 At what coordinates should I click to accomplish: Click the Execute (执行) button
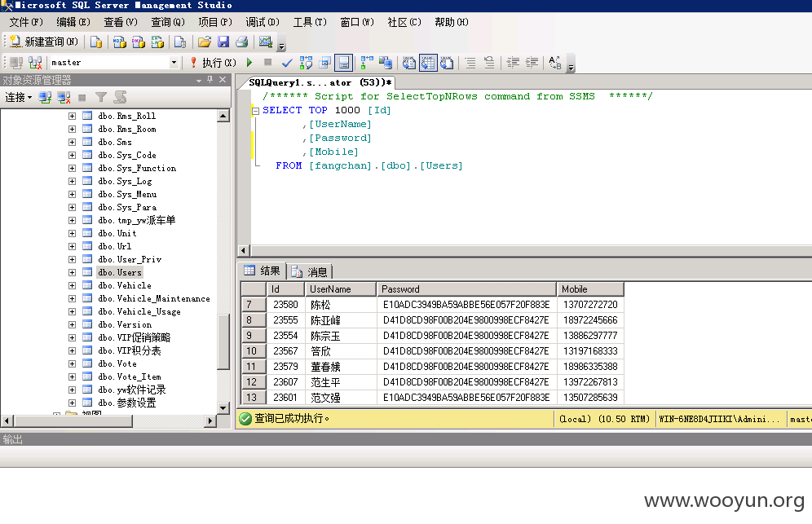(214, 63)
